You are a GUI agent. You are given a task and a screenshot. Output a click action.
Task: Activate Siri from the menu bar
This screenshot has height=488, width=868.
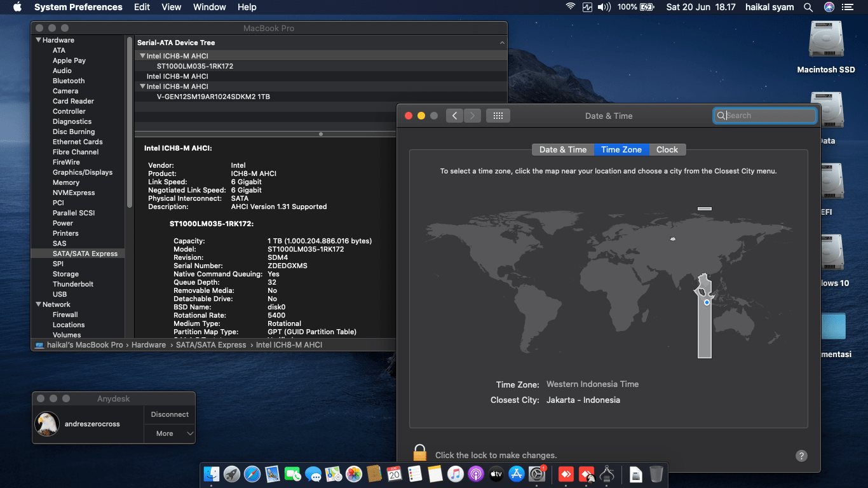[x=829, y=7]
